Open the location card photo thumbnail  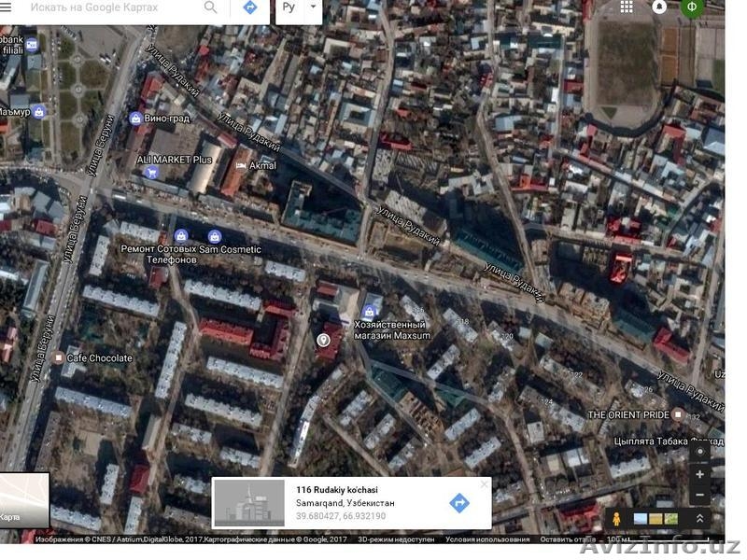pos(249,503)
